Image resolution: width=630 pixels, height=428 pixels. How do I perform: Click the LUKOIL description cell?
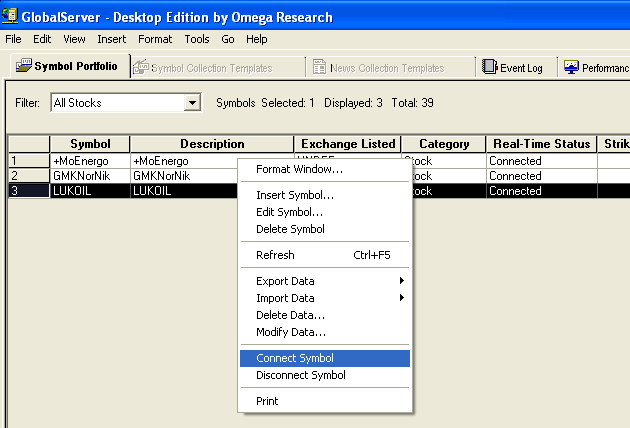pyautogui.click(x=184, y=190)
